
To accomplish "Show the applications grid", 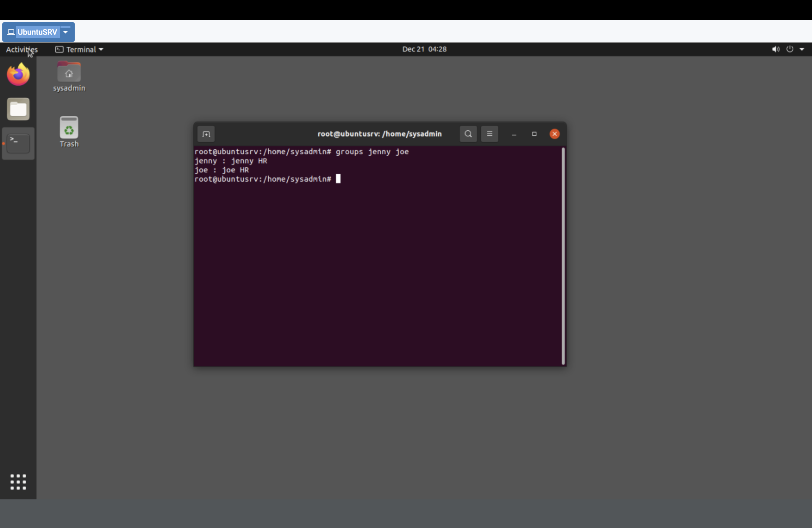I will click(18, 482).
